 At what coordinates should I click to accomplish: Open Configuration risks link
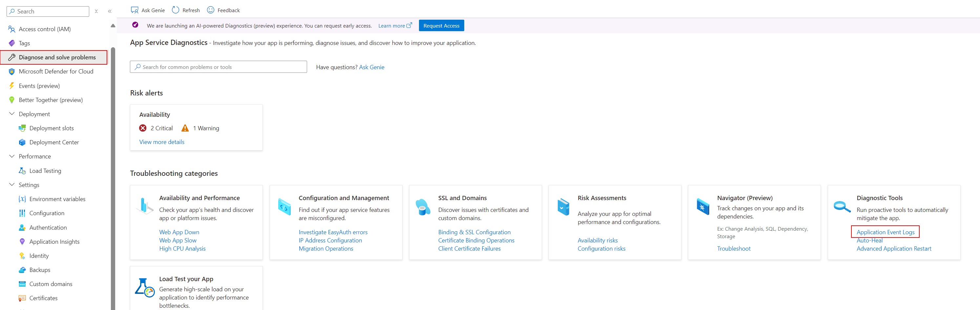[601, 248]
